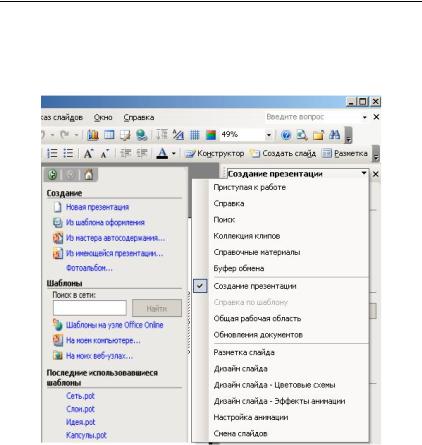Open font color dropdown arrow

coord(174,154)
